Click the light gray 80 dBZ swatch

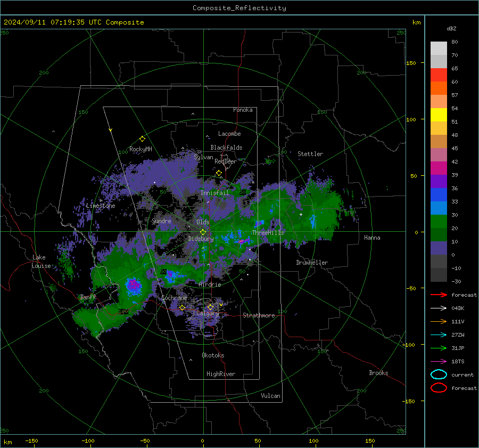pos(439,48)
